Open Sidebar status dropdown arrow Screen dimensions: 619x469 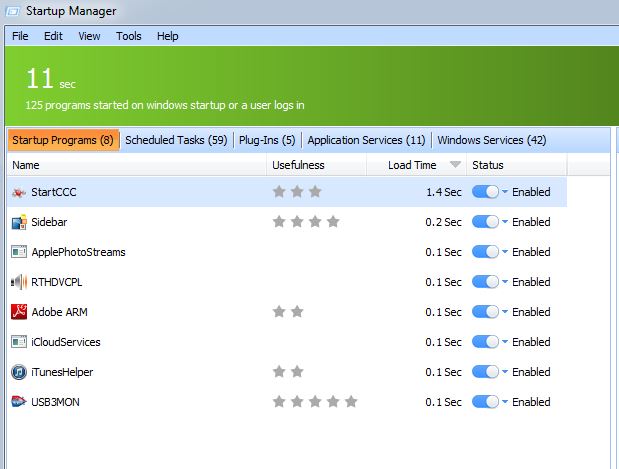pyautogui.click(x=505, y=222)
